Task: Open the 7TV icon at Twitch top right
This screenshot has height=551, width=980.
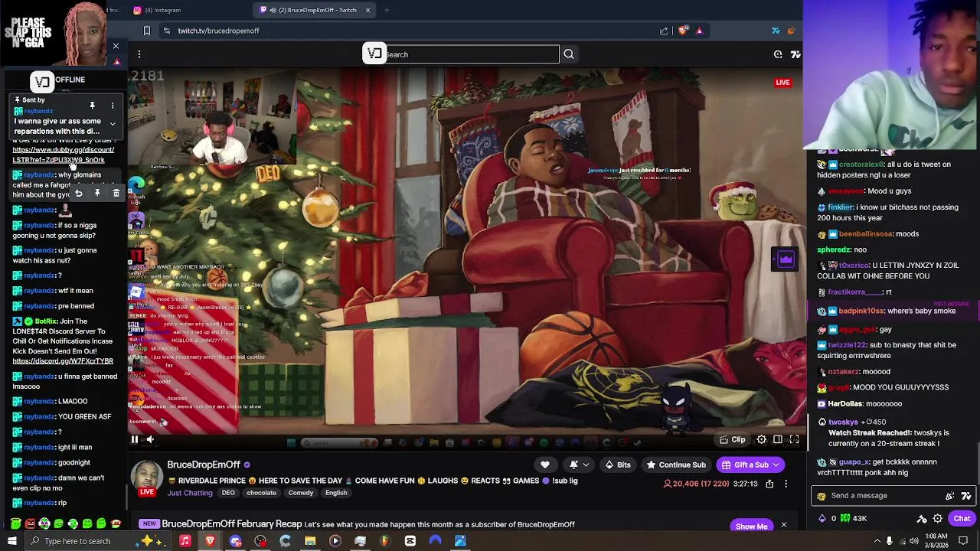Action: click(795, 54)
